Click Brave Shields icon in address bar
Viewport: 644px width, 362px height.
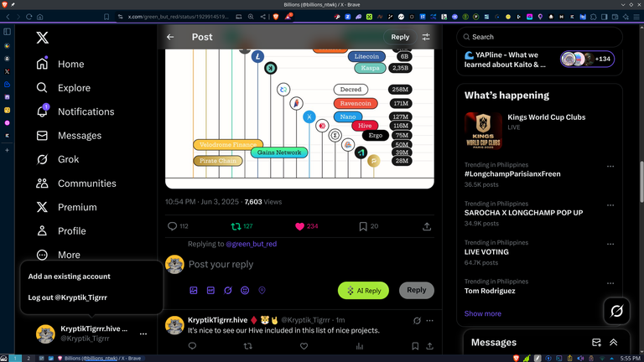tap(276, 17)
